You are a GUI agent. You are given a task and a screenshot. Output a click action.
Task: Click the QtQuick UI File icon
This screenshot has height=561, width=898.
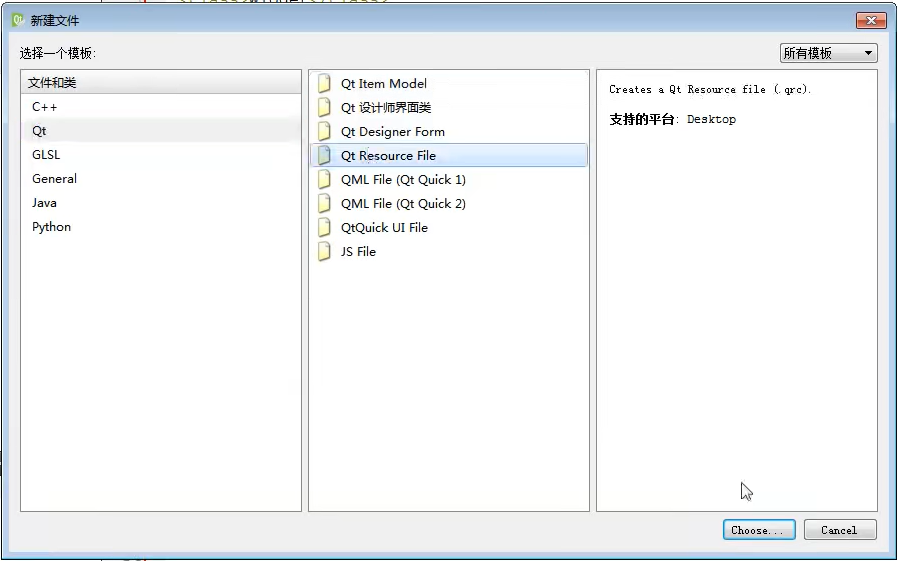pos(324,228)
